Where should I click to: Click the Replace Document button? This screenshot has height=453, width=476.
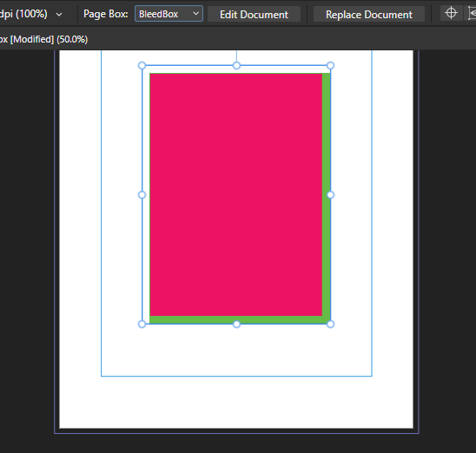tap(369, 14)
